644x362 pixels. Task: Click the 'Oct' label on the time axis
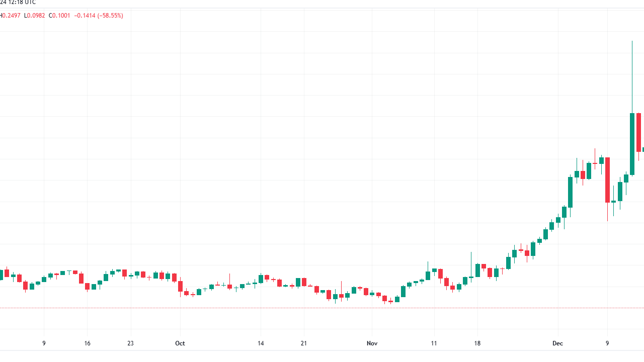(180, 343)
